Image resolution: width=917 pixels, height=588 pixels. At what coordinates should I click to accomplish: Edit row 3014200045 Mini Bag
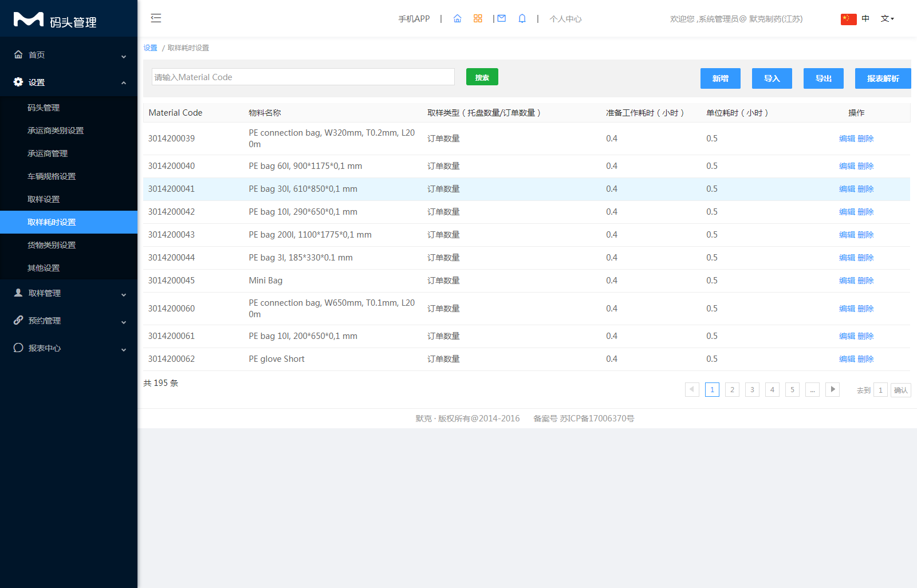pyautogui.click(x=847, y=281)
